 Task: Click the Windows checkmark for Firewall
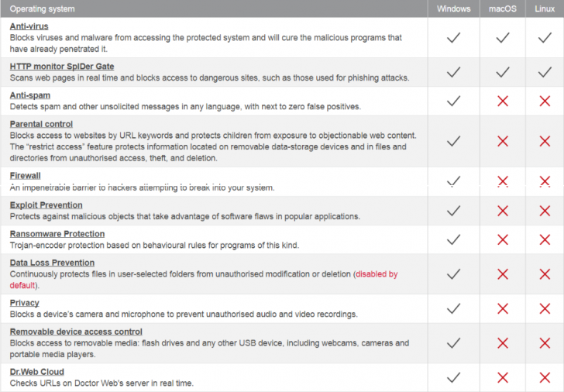point(454,181)
